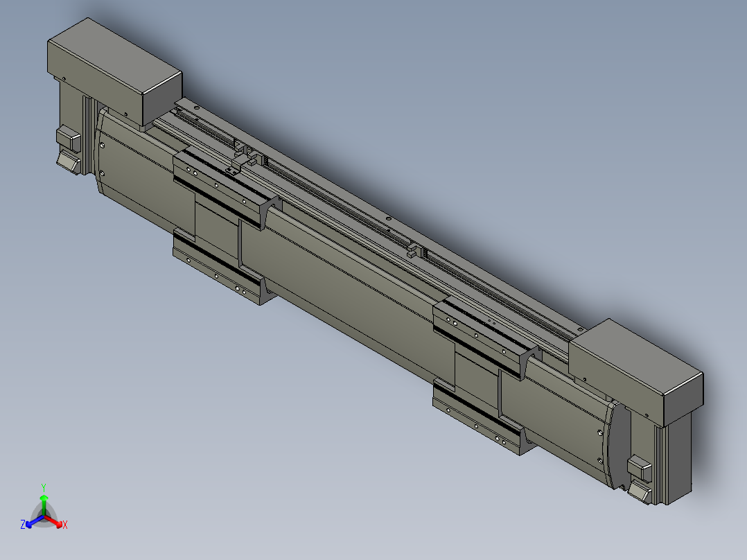The width and height of the screenshot is (747, 560).
Task: Select the bottom-right motor housing box
Action: pos(636,371)
